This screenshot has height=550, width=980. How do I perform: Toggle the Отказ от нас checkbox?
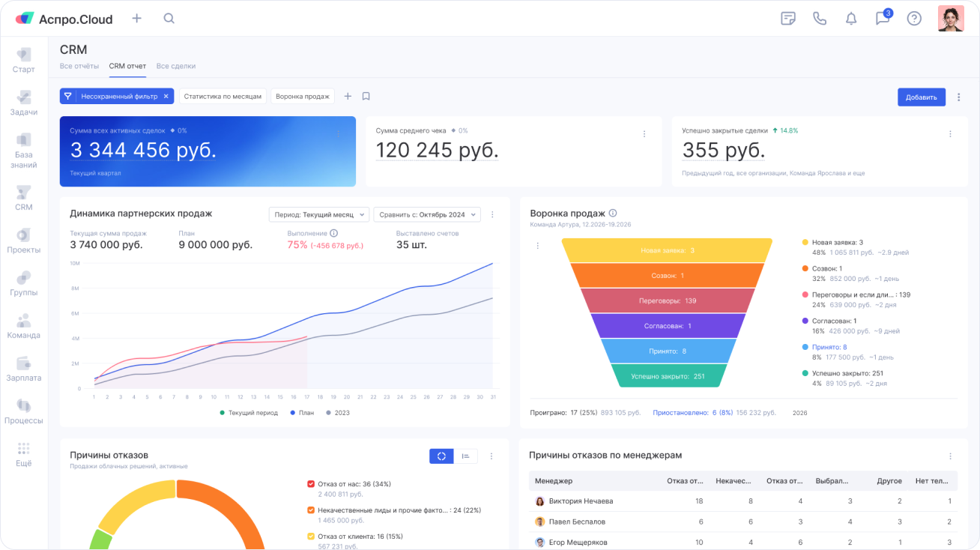pyautogui.click(x=311, y=484)
